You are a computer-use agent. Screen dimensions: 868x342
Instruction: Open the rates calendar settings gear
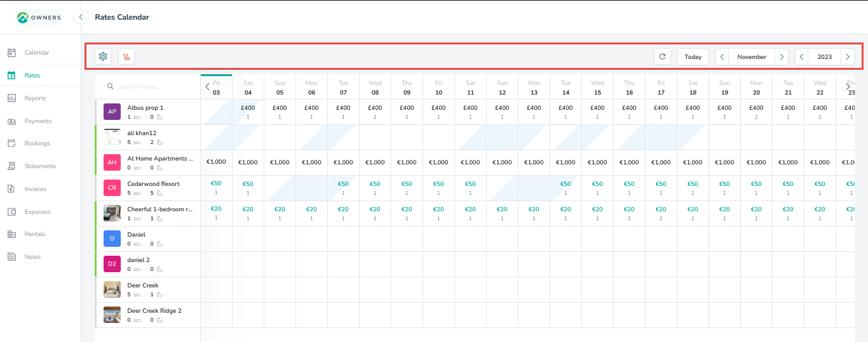click(x=103, y=56)
